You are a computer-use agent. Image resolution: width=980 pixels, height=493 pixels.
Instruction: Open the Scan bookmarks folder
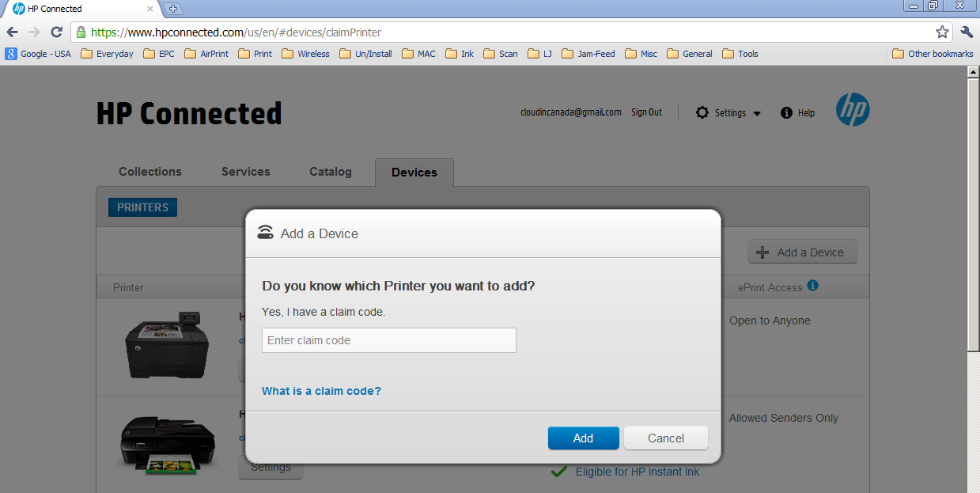coord(501,54)
